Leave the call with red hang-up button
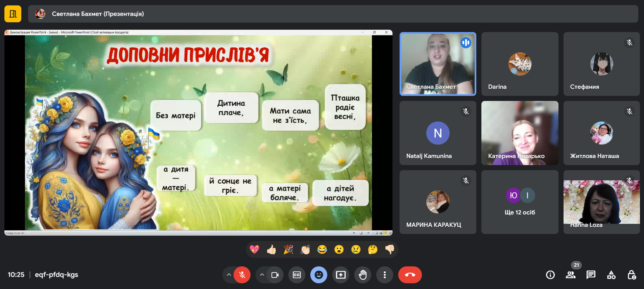Screen dimensions: 644x289 pyautogui.click(x=410, y=275)
